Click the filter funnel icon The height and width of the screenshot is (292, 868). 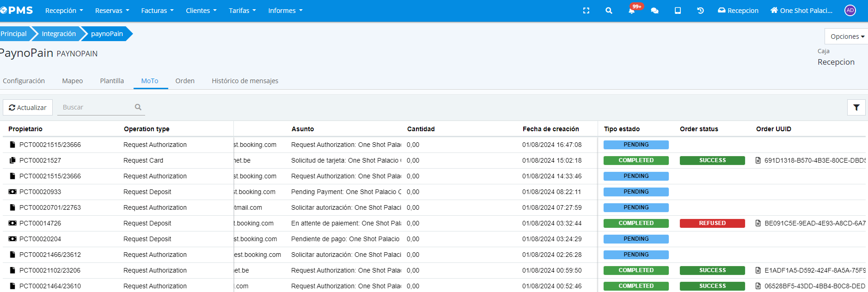point(856,108)
